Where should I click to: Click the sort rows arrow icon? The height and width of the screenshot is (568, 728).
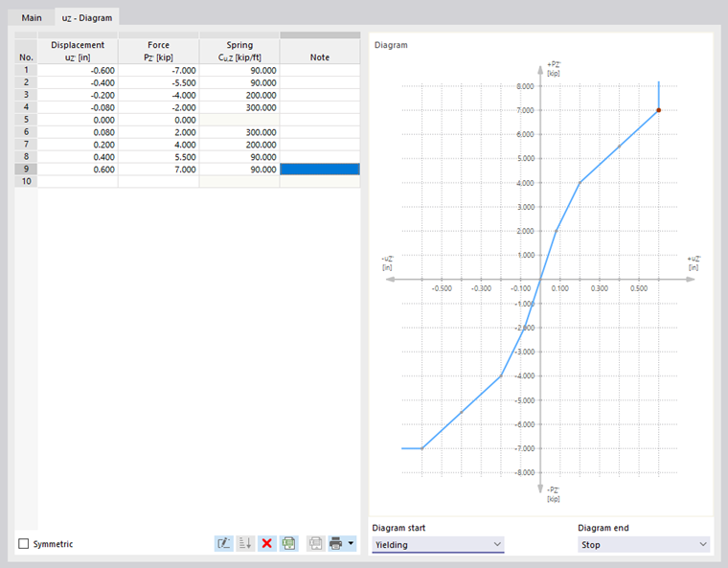245,543
